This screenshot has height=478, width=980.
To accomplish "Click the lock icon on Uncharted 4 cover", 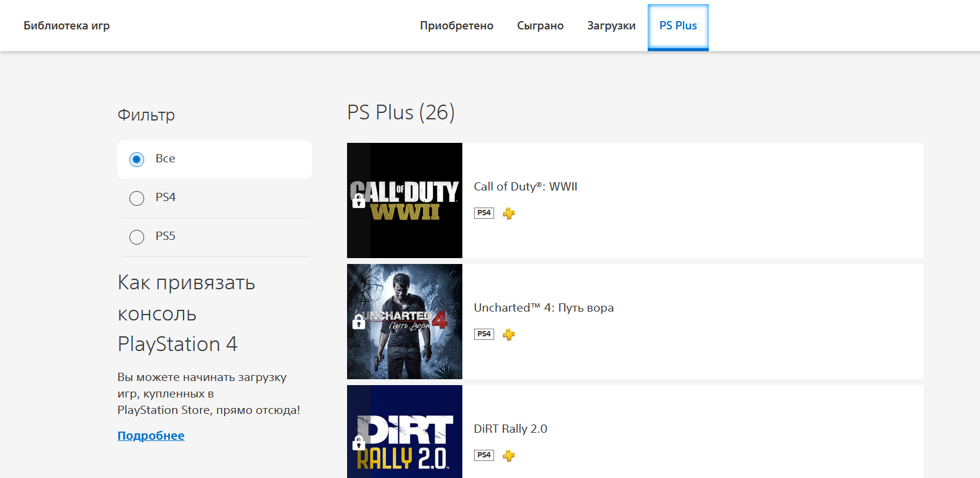I will [x=359, y=322].
